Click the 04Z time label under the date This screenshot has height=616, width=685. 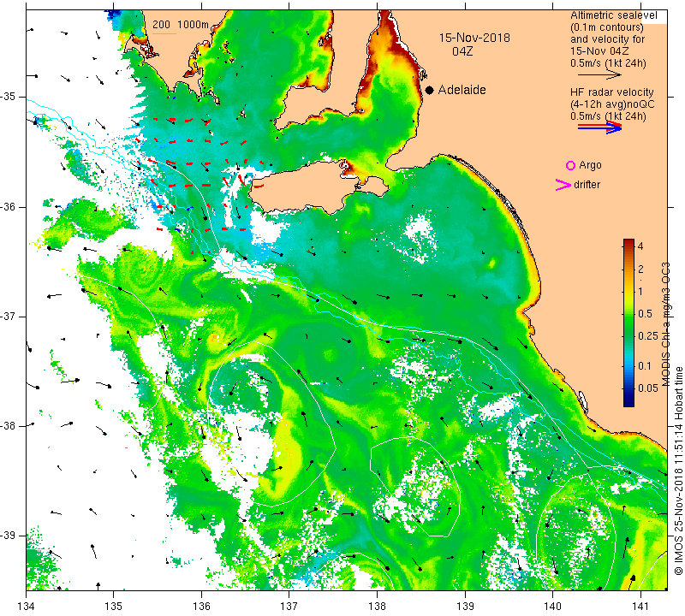[x=462, y=51]
